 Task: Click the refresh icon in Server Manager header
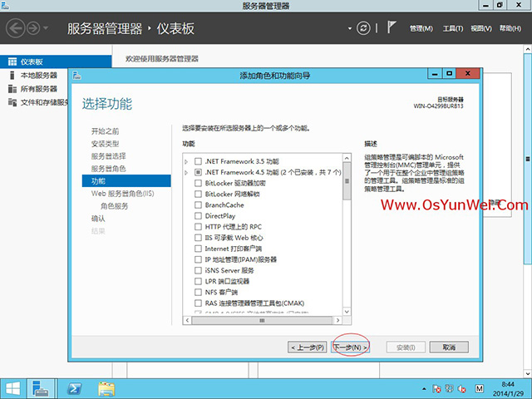point(363,28)
